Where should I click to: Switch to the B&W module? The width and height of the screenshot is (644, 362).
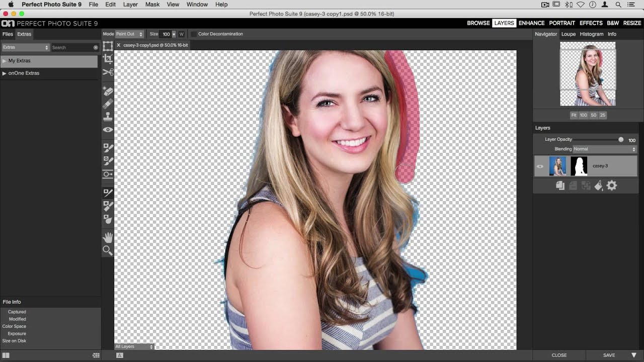pyautogui.click(x=613, y=23)
